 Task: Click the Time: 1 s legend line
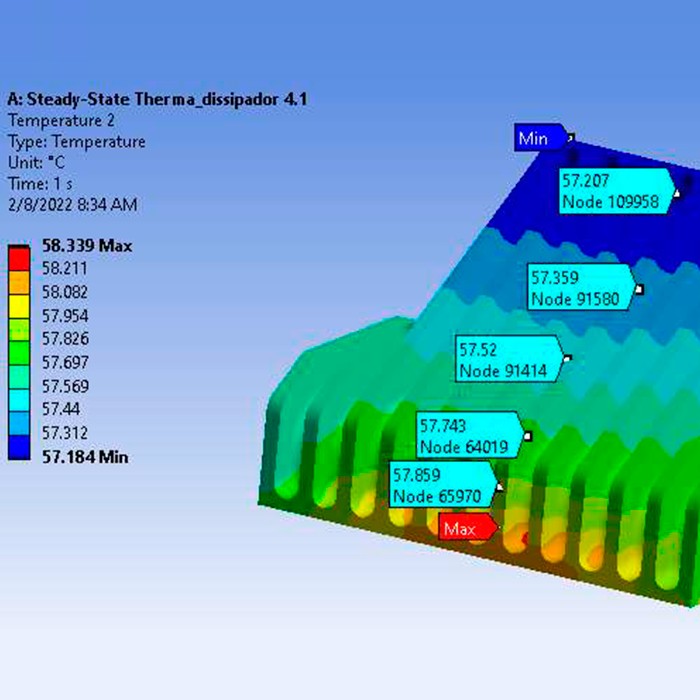40,184
